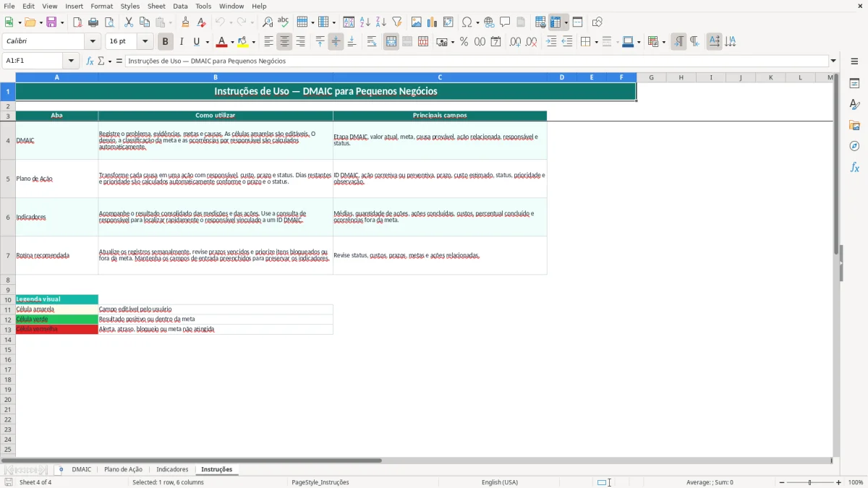The height and width of the screenshot is (488, 868).
Task: Run the spelling check icon
Action: pyautogui.click(x=284, y=22)
